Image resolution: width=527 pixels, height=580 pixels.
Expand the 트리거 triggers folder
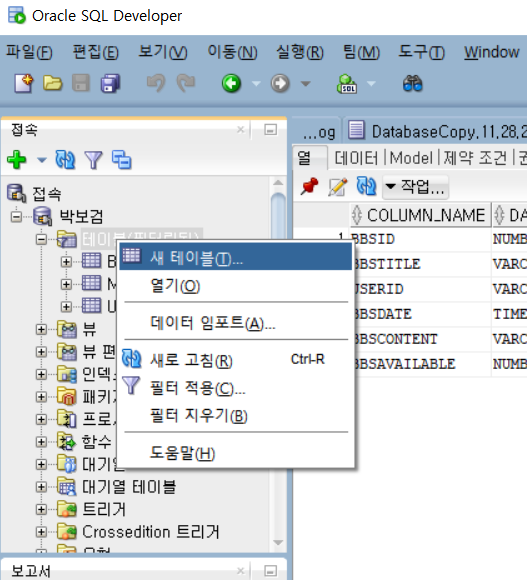coord(41,509)
